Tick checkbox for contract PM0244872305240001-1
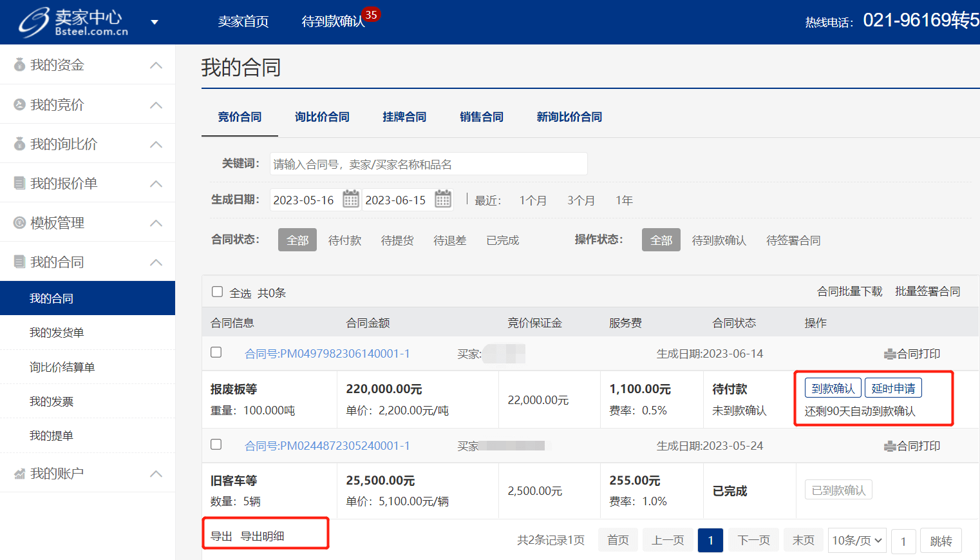The height and width of the screenshot is (560, 980). pos(216,445)
